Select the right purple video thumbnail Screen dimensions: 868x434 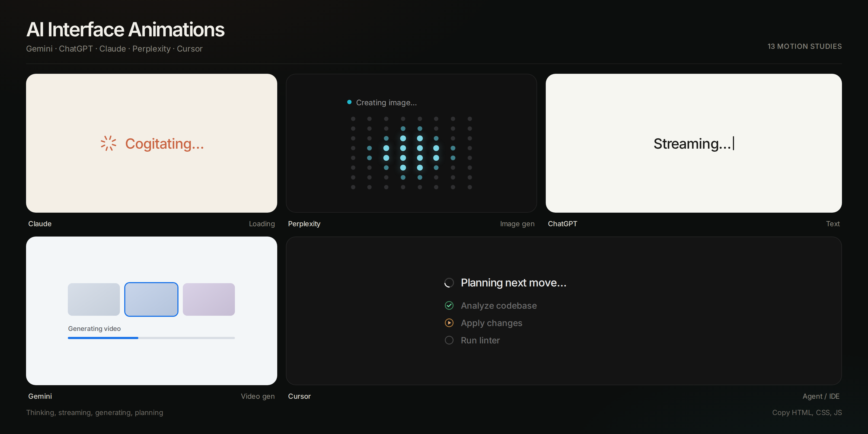point(209,299)
